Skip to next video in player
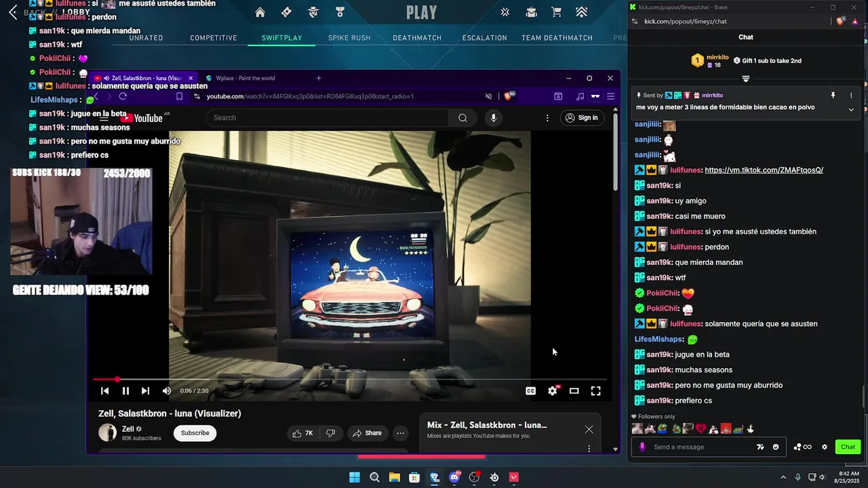The height and width of the screenshot is (488, 868). (145, 391)
